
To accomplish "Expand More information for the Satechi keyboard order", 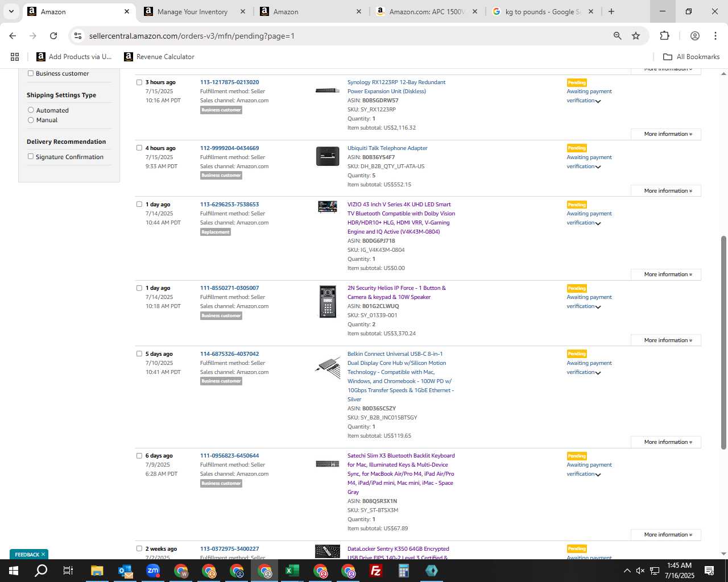I will click(665, 535).
